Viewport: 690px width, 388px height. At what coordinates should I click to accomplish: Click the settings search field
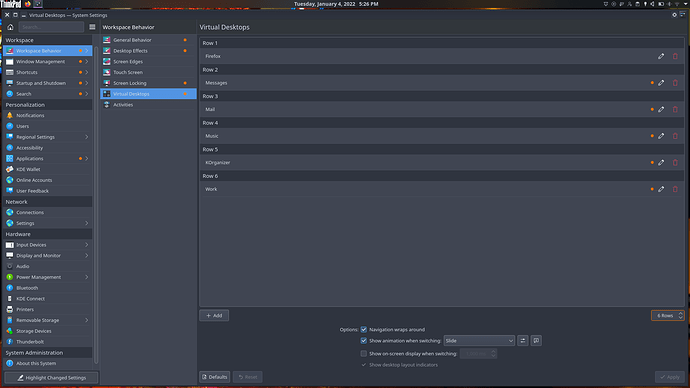click(x=51, y=27)
